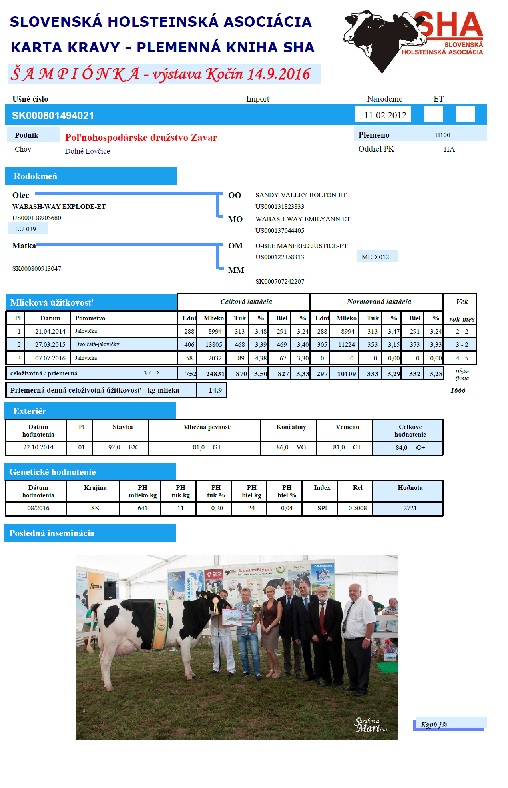The height and width of the screenshot is (788, 508).
Task: Click the ŠAMPIÓNKA výstava Kočín title banner
Action: [164, 74]
